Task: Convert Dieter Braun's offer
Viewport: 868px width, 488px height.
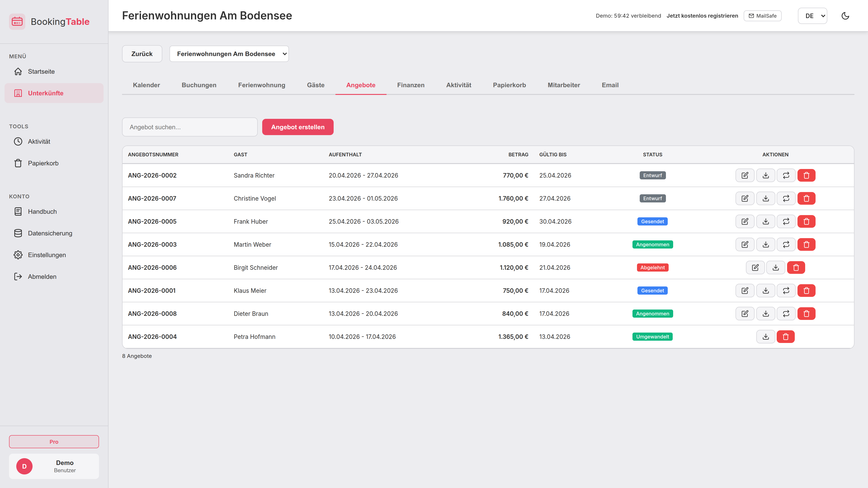Action: point(786,314)
